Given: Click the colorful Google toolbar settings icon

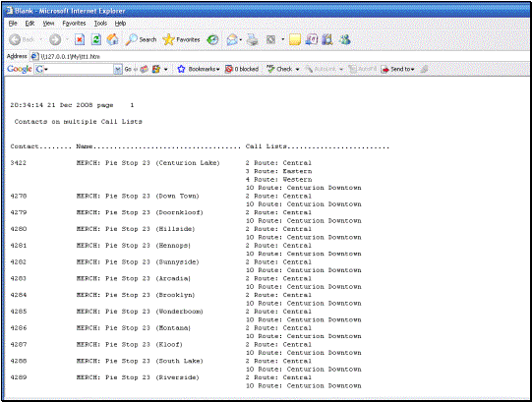Looking at the screenshot, I should point(156,69).
